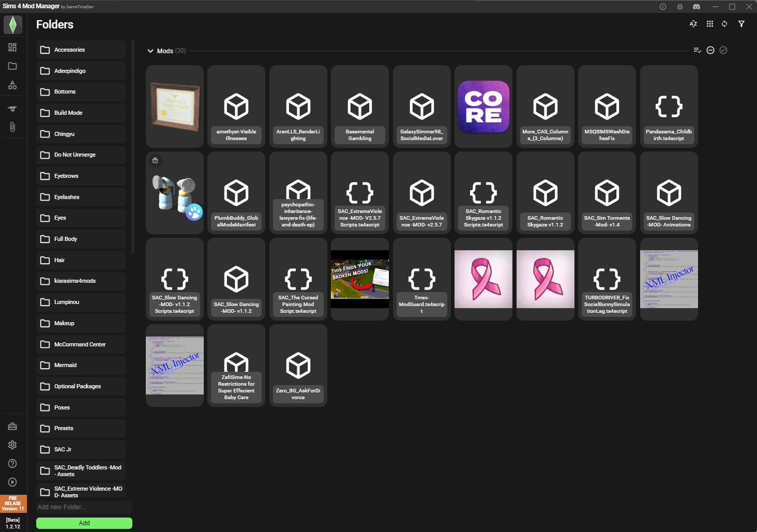Viewport: 757px width, 532px height.
Task: Select Pandasama_Childbirth.ts4script card
Action: click(x=669, y=107)
